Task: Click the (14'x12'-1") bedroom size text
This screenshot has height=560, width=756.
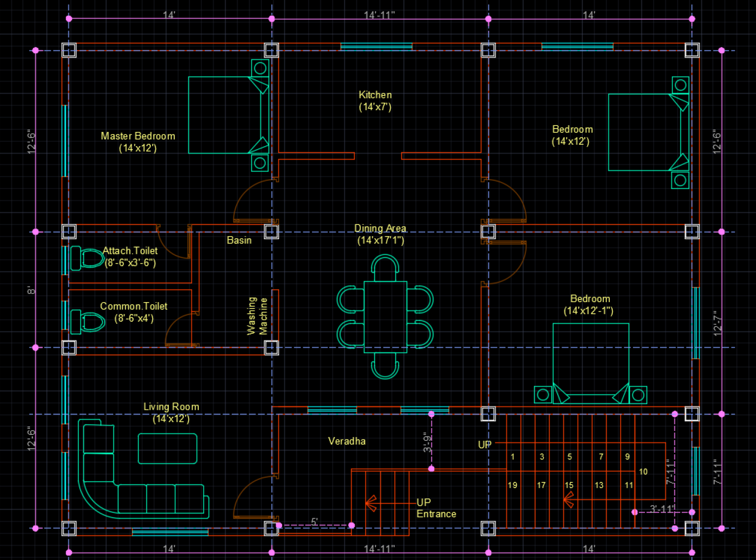Action: tap(589, 311)
